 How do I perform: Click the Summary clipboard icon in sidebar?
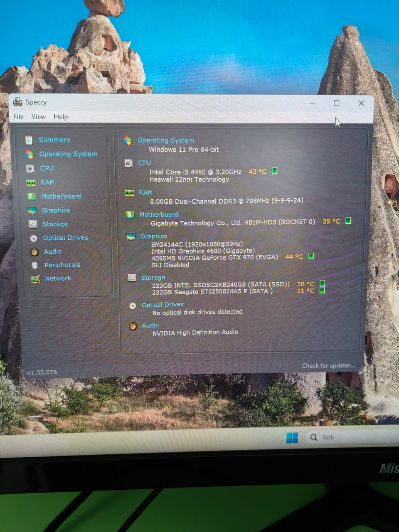click(x=29, y=140)
